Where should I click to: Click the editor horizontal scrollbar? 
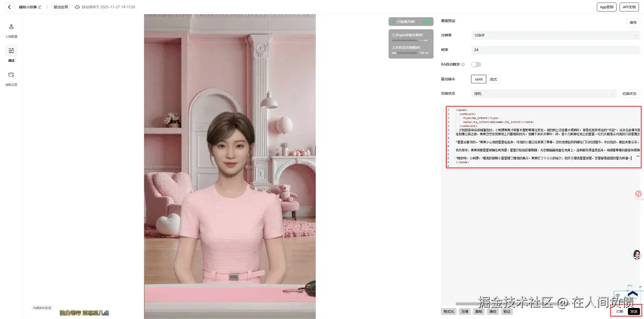[513, 303]
